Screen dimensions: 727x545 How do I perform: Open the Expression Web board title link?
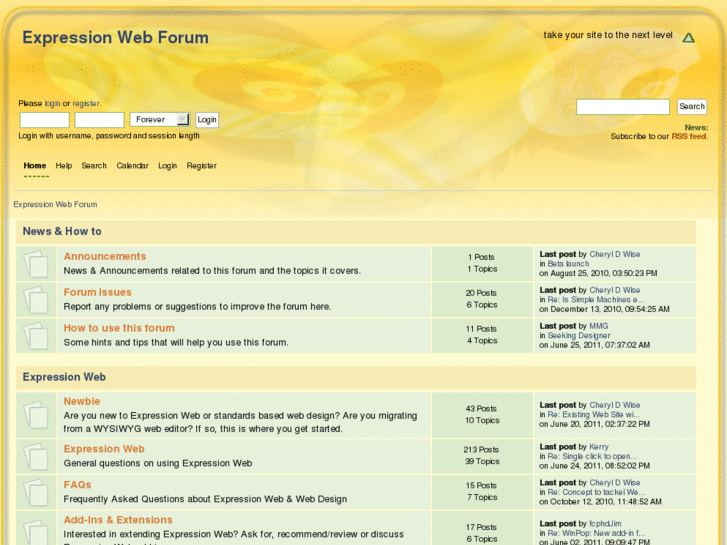click(104, 449)
